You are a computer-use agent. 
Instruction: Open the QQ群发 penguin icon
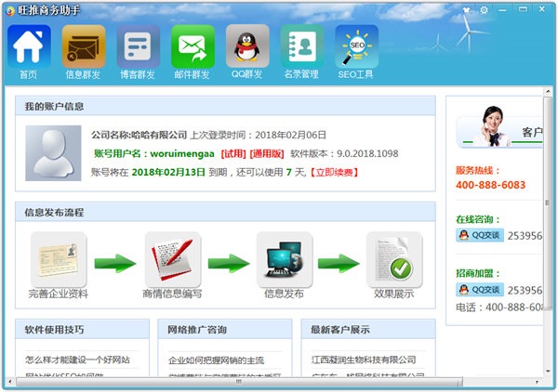(247, 46)
